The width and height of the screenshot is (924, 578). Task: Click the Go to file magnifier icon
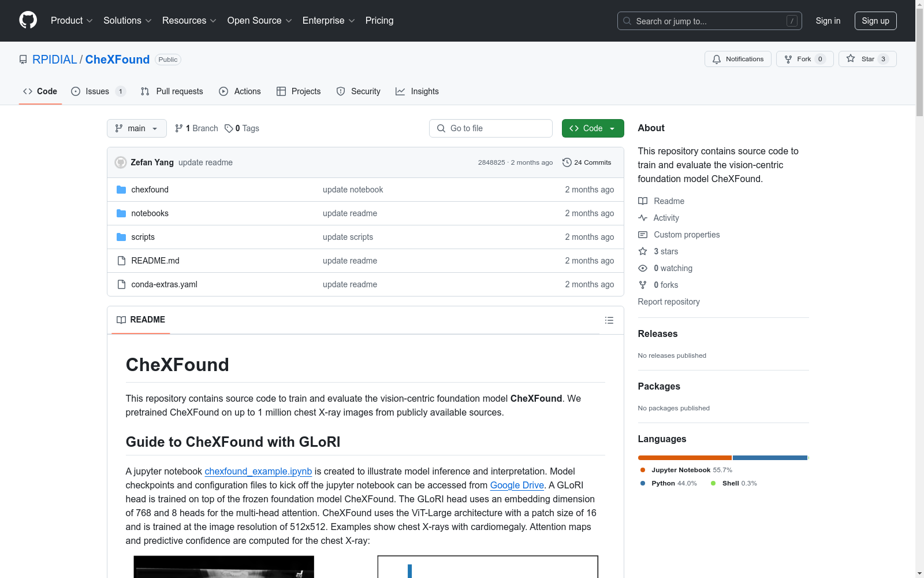click(x=441, y=128)
